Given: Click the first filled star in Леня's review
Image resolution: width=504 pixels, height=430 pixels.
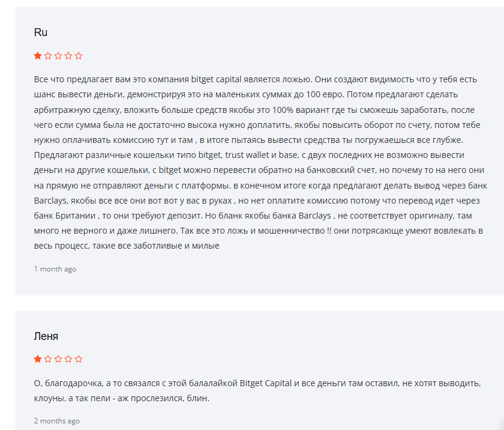Looking at the screenshot, I should coord(38,359).
